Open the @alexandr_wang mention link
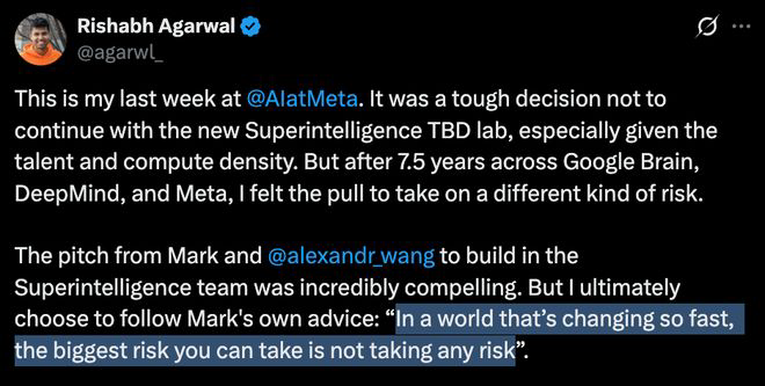The image size is (765, 386). (351, 257)
